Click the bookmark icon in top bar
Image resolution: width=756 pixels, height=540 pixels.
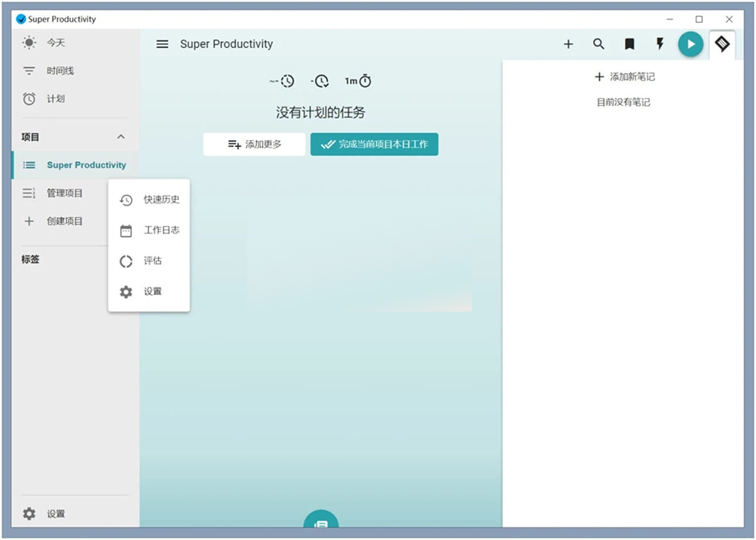pos(629,45)
